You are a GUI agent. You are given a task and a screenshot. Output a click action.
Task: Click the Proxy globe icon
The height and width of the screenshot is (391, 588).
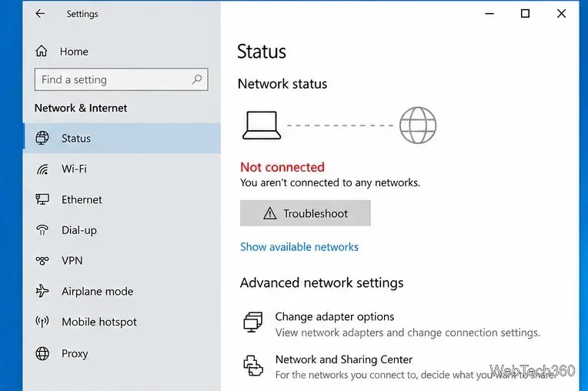pyautogui.click(x=42, y=353)
